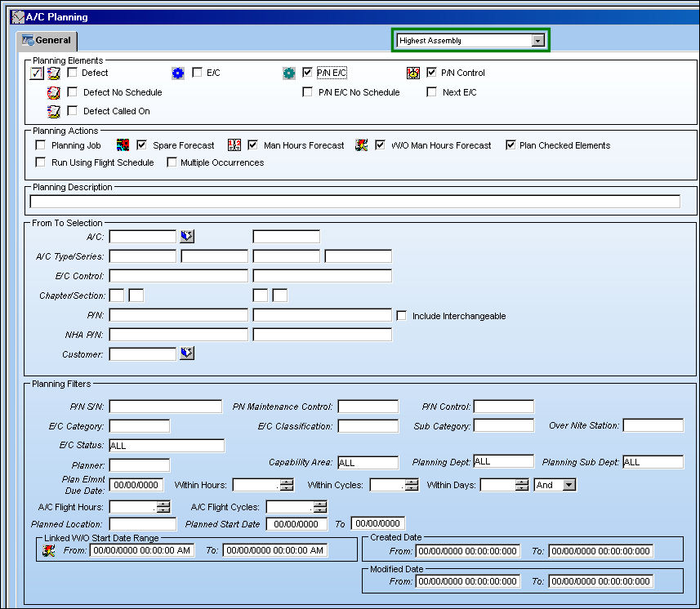Click the Within Cycles spinner arrows
The height and width of the screenshot is (609, 700).
click(412, 485)
